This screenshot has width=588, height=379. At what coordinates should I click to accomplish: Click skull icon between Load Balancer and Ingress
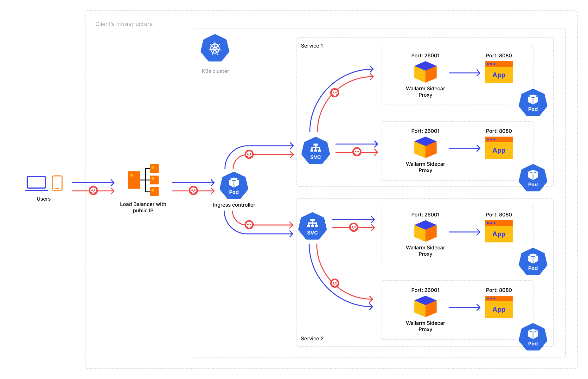click(193, 190)
